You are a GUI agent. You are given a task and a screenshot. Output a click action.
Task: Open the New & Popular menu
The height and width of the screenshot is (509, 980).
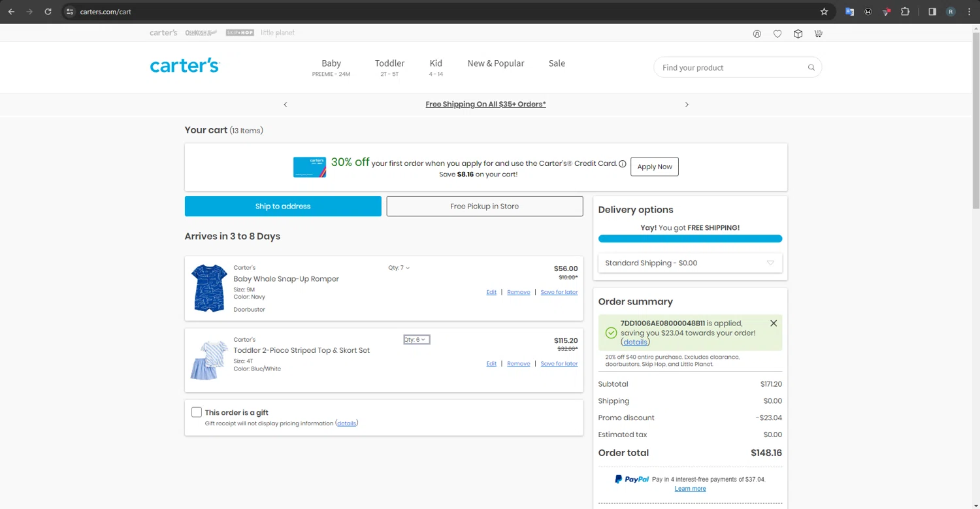coord(496,63)
